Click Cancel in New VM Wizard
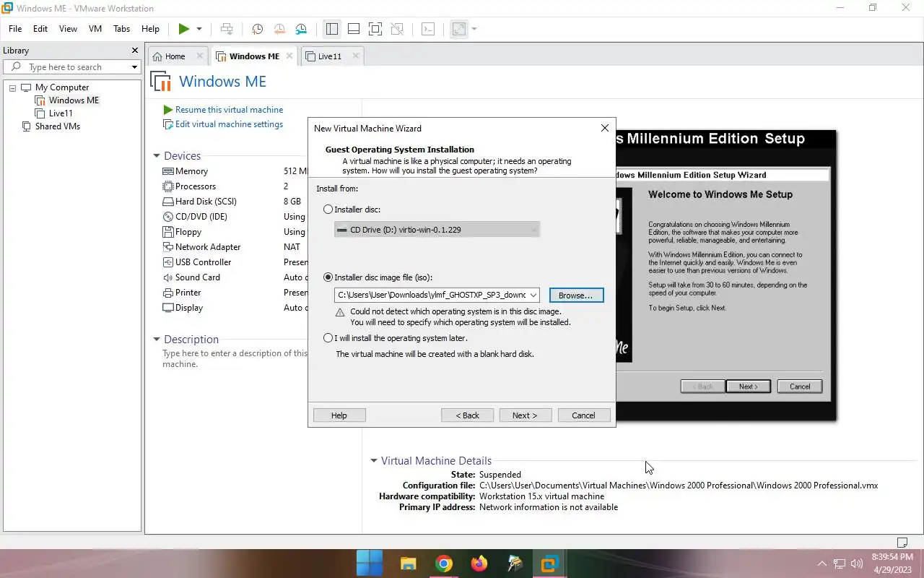This screenshot has height=578, width=924. (x=583, y=415)
